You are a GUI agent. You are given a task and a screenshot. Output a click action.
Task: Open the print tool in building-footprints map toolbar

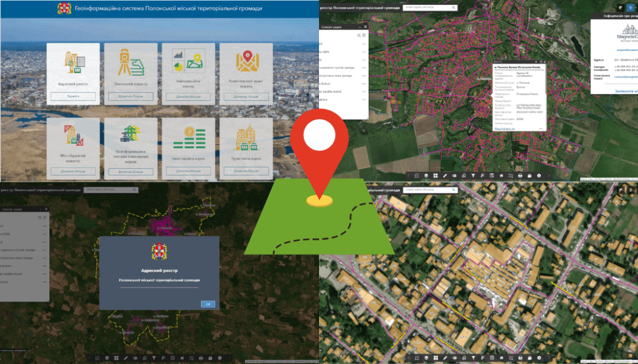pyautogui.click(x=520, y=358)
